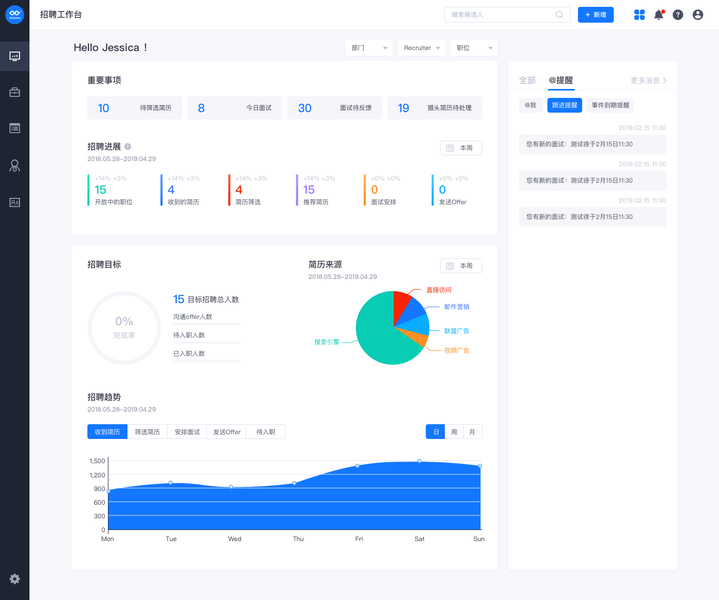Click 沟通offer人数 progress bar row
The image size is (719, 600).
207,319
